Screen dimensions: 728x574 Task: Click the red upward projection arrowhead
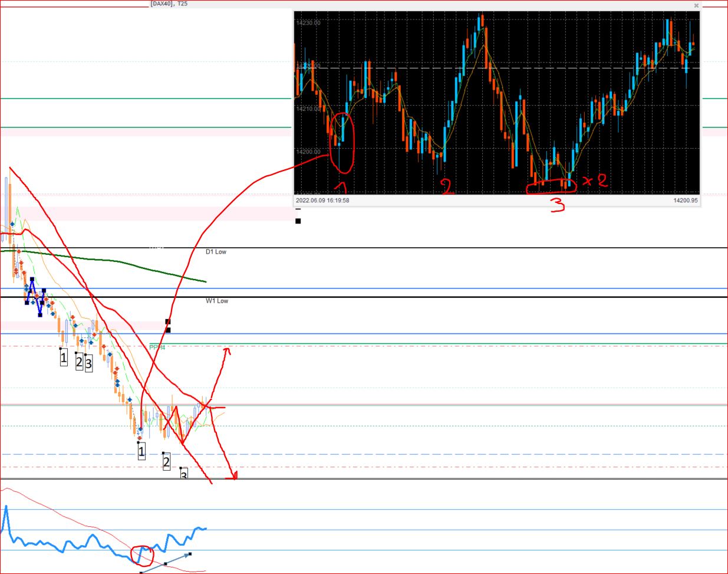[x=226, y=352]
